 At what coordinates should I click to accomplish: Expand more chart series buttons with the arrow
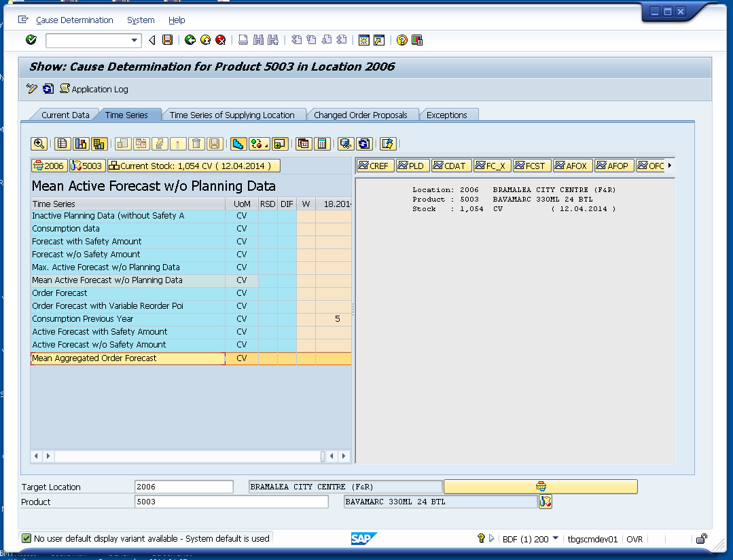pos(670,166)
